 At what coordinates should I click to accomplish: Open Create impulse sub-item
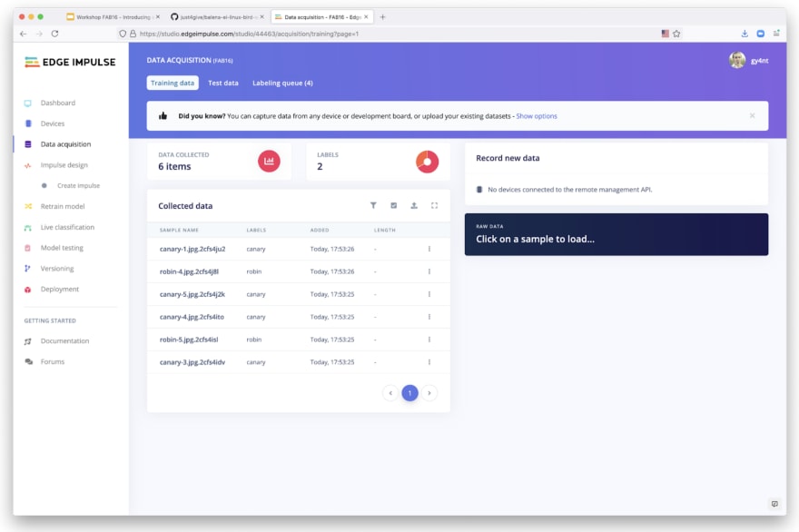pyautogui.click(x=78, y=185)
